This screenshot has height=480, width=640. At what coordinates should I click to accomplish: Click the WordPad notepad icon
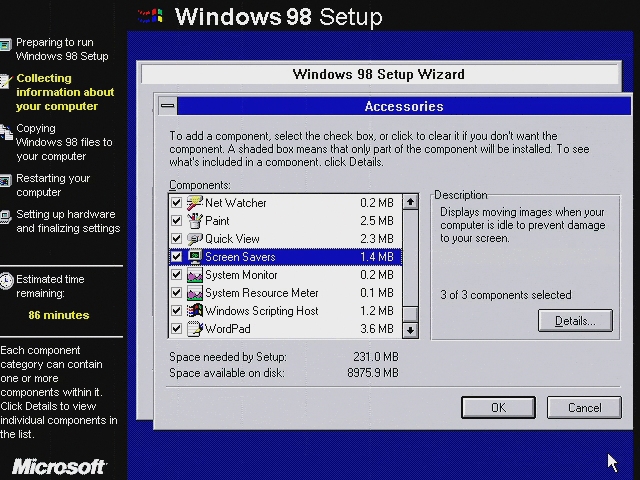(195, 329)
